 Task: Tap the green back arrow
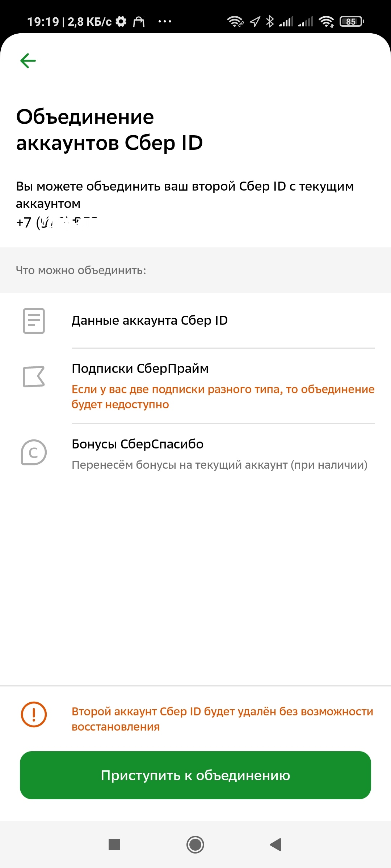pyautogui.click(x=28, y=60)
